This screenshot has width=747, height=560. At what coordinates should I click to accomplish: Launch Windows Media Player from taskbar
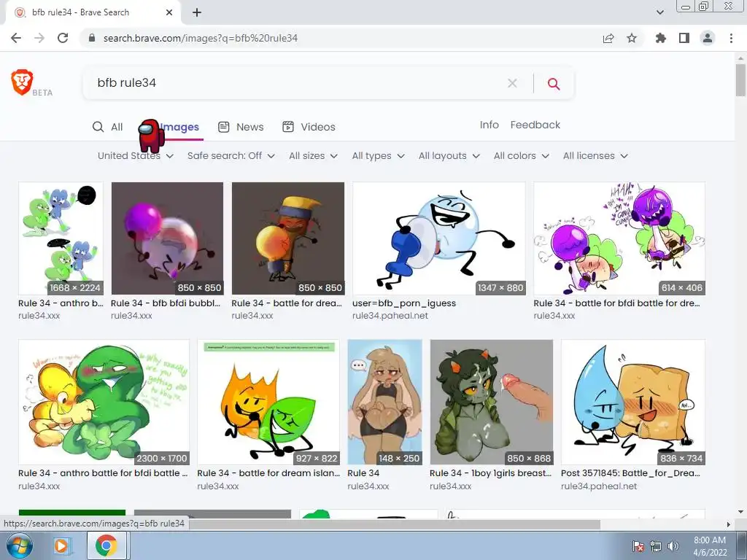click(x=61, y=545)
